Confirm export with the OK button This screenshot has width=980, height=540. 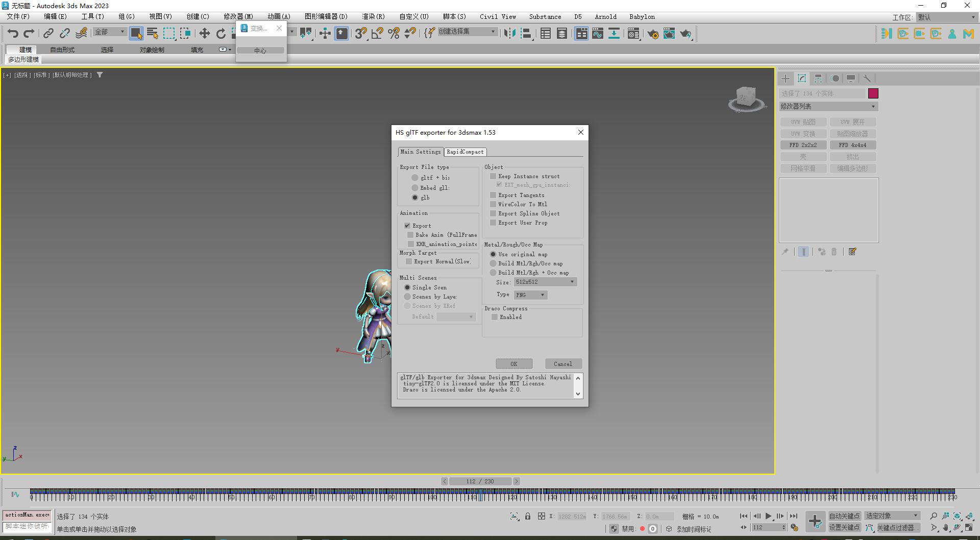coord(514,364)
